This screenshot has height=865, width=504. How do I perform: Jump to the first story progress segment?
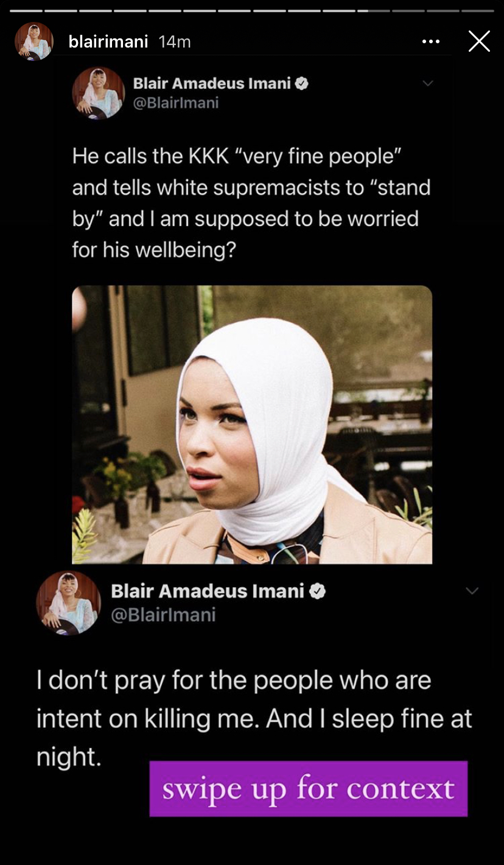tap(26, 10)
